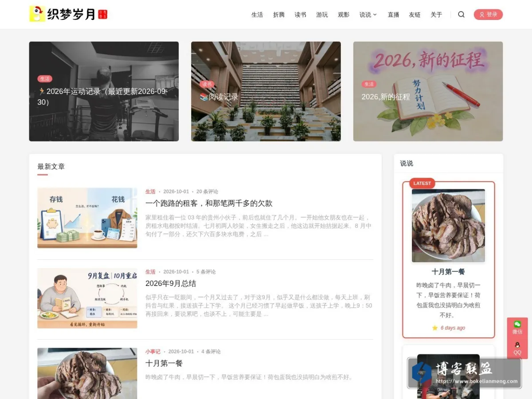Click the 最新文章 section heading
The width and height of the screenshot is (532, 399).
click(51, 167)
